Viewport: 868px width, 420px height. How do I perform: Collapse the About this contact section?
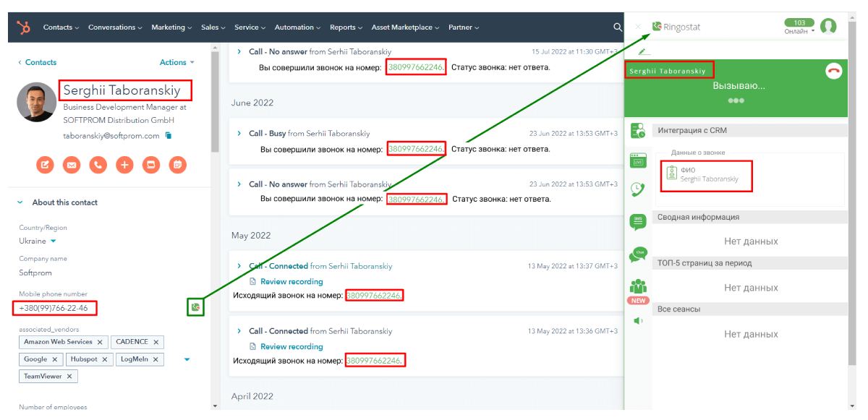(20, 202)
